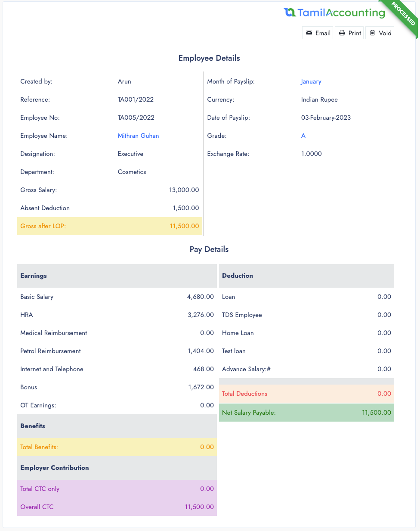The image size is (420, 531).
Task: Open the January payslip month link
Action: (x=311, y=81)
